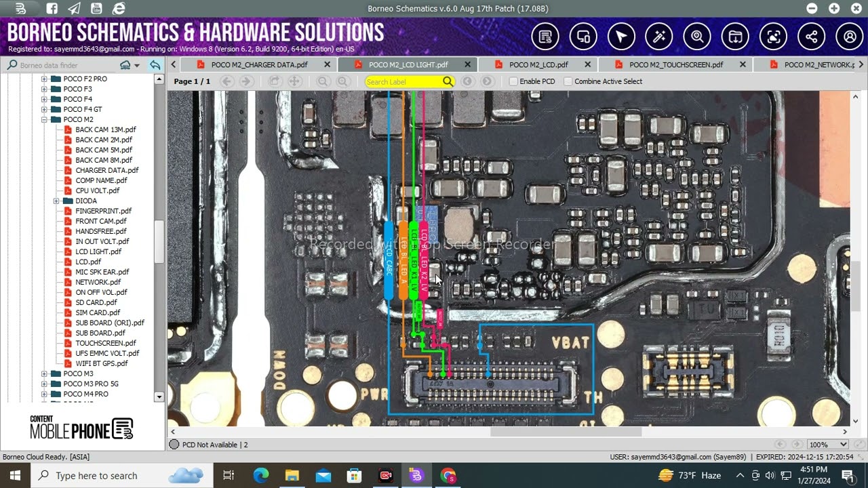Open the Facebook icon in title bar
Viewport: 868px width, 488px height.
tap(52, 9)
